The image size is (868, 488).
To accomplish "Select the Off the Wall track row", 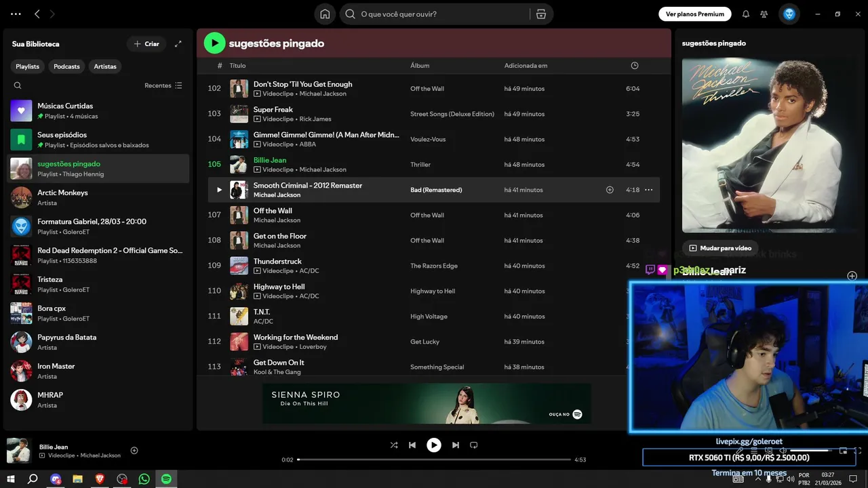I will tap(433, 216).
